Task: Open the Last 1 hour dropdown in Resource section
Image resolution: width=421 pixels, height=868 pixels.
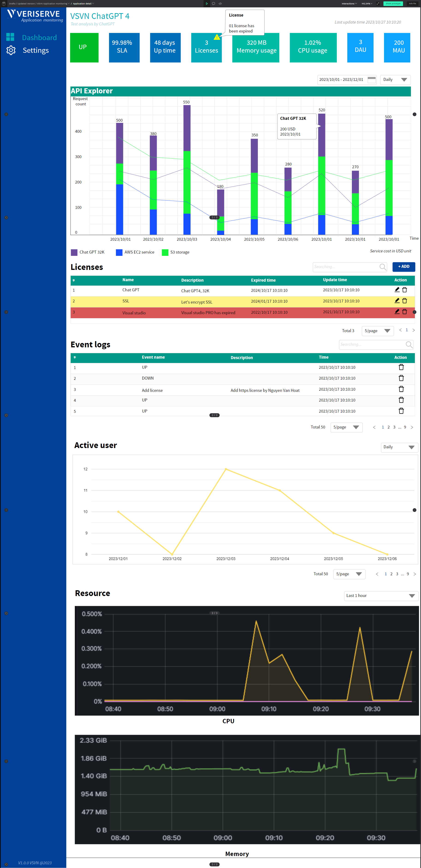Action: pyautogui.click(x=381, y=596)
